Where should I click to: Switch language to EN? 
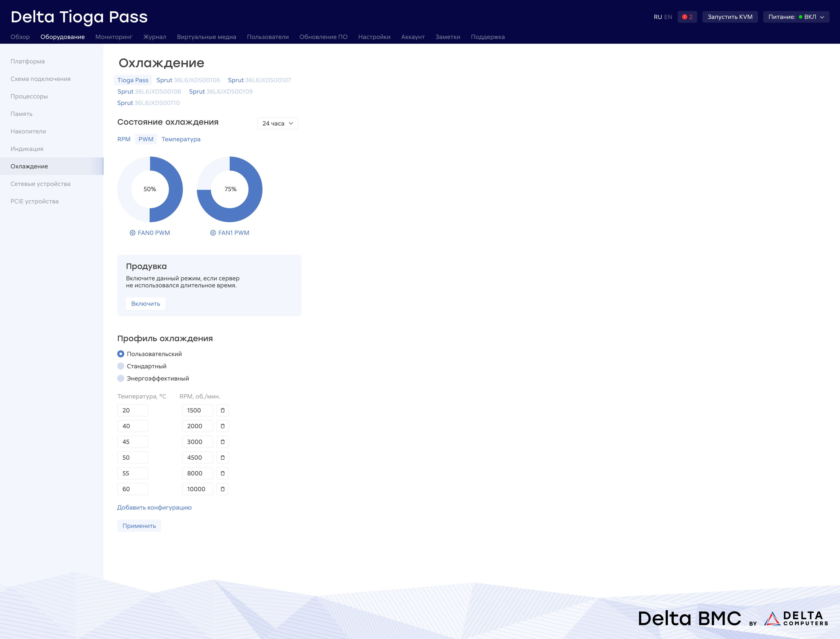(x=668, y=17)
